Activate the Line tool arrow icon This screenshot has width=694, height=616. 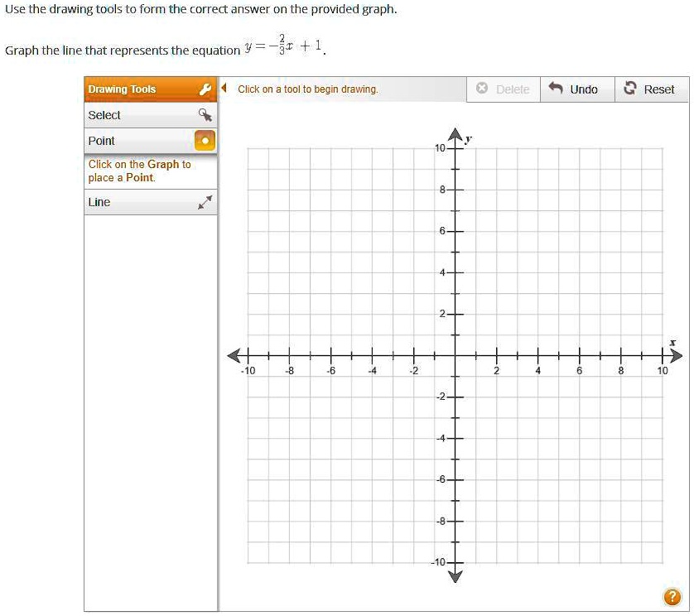[206, 201]
